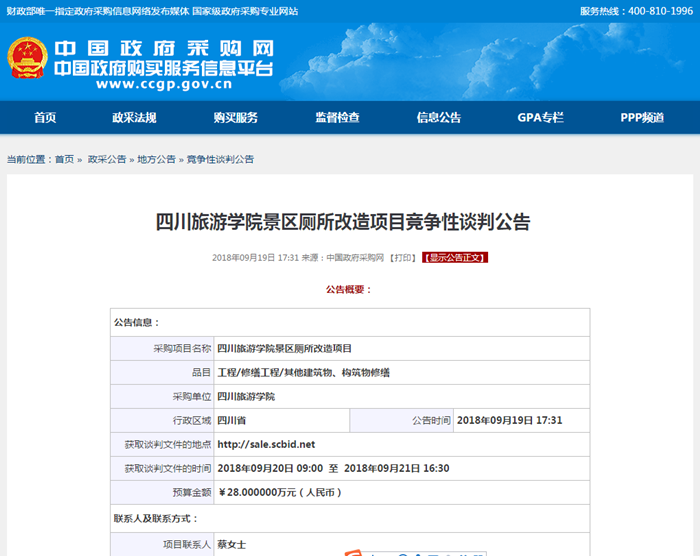700x556 pixels.
Task: Open 地方公告 breadcrumb link
Action: pos(156,159)
